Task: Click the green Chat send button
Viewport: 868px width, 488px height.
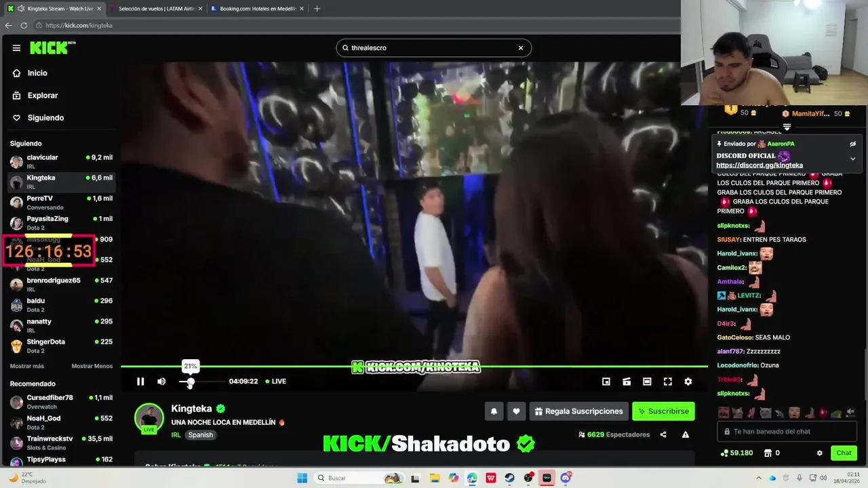Action: tap(844, 453)
